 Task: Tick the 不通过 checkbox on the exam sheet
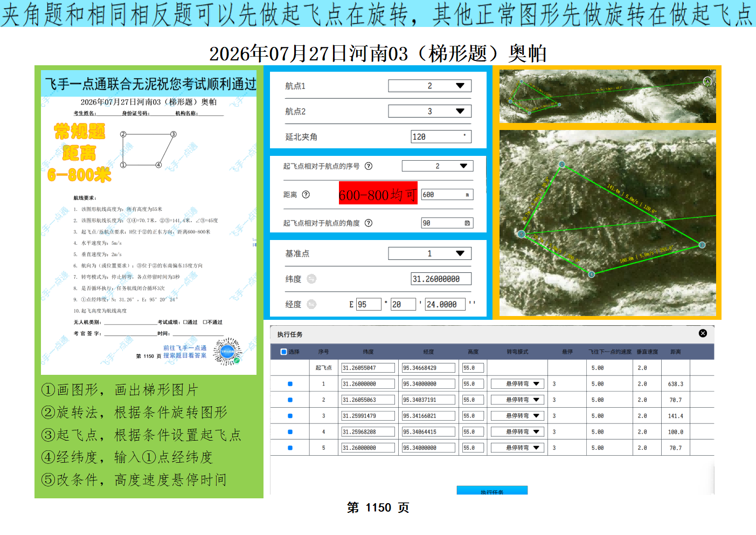click(205, 322)
